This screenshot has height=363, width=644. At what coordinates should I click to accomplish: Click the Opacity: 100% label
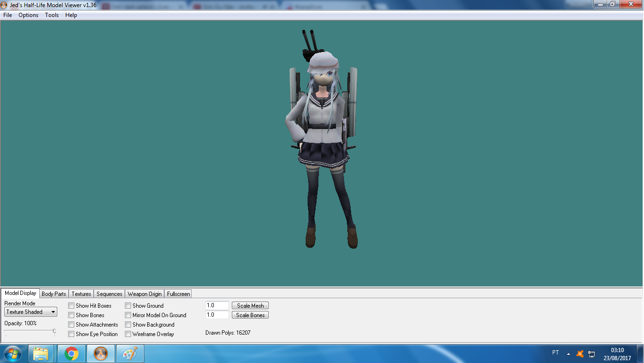20,323
